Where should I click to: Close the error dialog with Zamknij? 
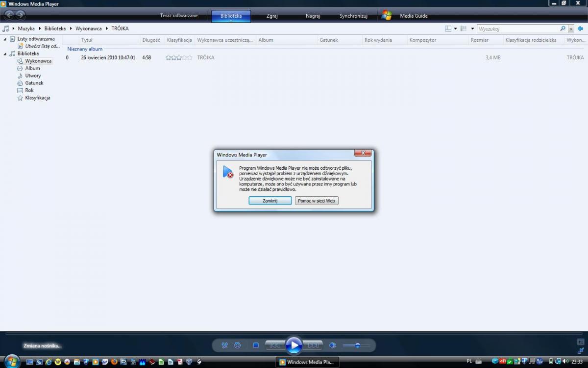coord(270,201)
